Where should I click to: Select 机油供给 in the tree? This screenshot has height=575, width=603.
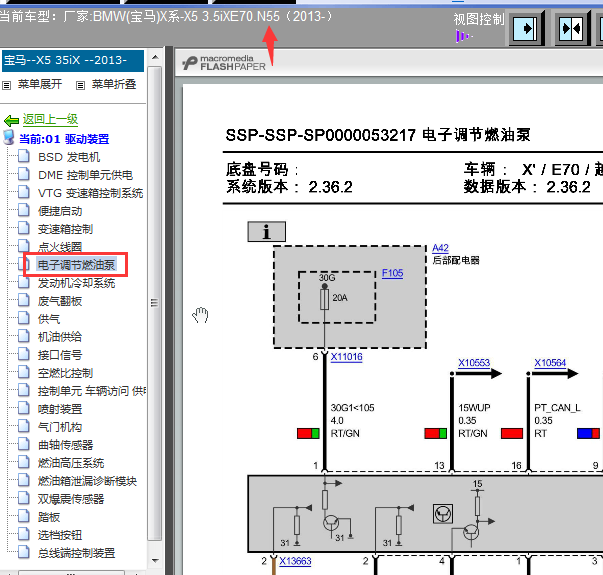60,337
